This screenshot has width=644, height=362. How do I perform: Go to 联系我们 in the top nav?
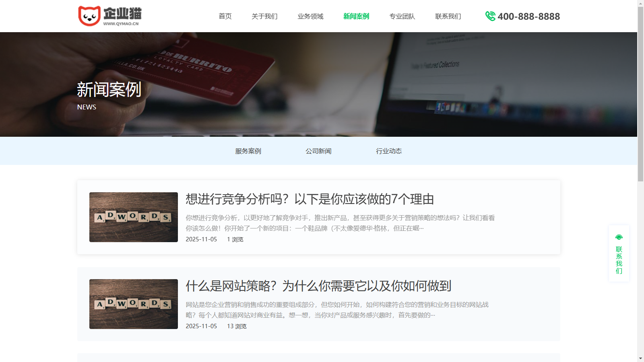448,16
